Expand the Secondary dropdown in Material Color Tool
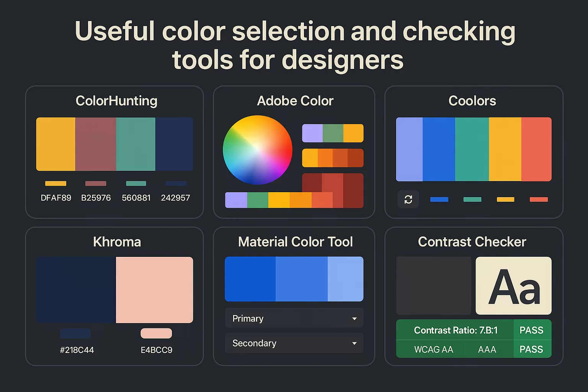This screenshot has width=588, height=392. 294,343
